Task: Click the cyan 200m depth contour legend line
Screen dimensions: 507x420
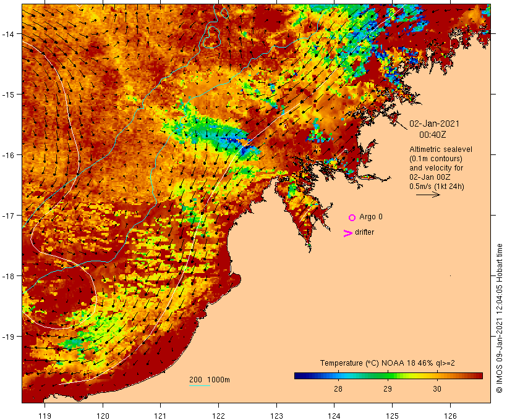Action: [x=200, y=385]
